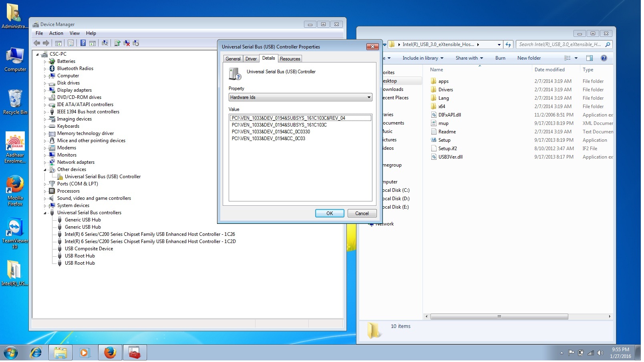The width and height of the screenshot is (644, 362).
Task: Click the Uninstall device icon with red X
Action: point(127,43)
